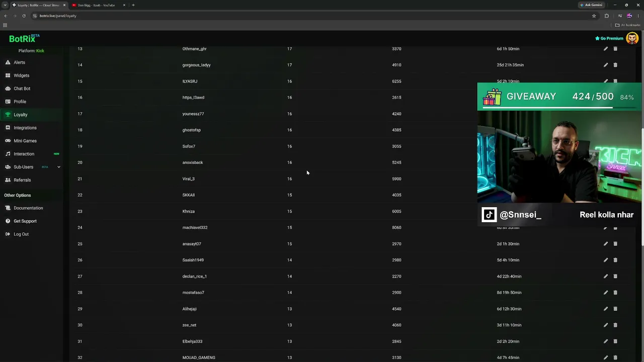644x362 pixels.
Task: Delete the MOUAD_GAMENG row
Action: pos(615,357)
